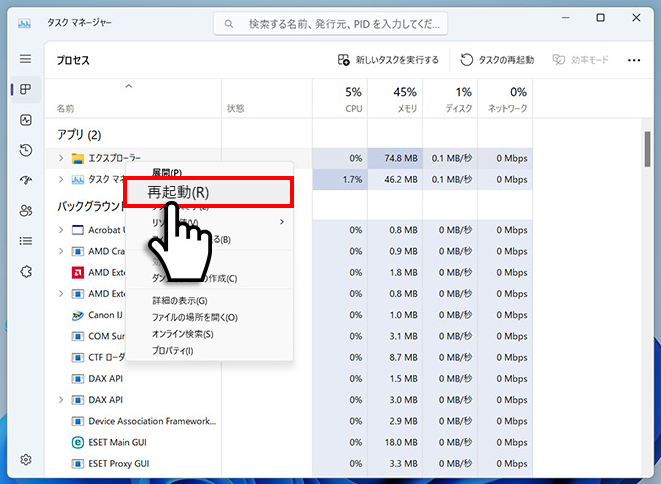The image size is (661, 484).
Task: Click the タスクの再起動 circular arrow icon
Action: (x=466, y=59)
